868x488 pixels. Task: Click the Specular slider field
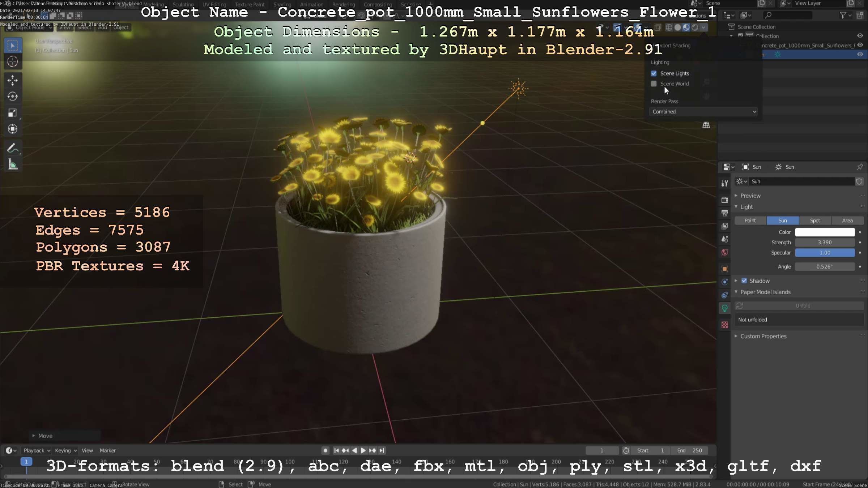825,253
